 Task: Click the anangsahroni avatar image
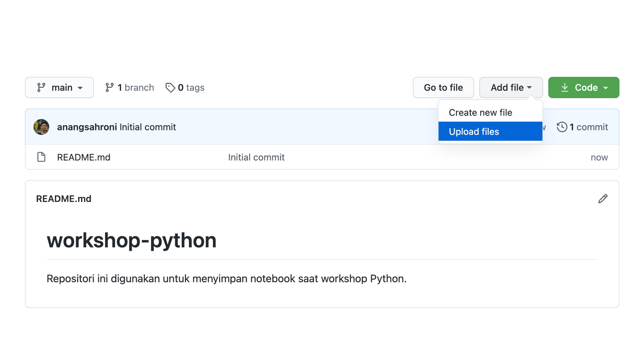[x=41, y=127]
